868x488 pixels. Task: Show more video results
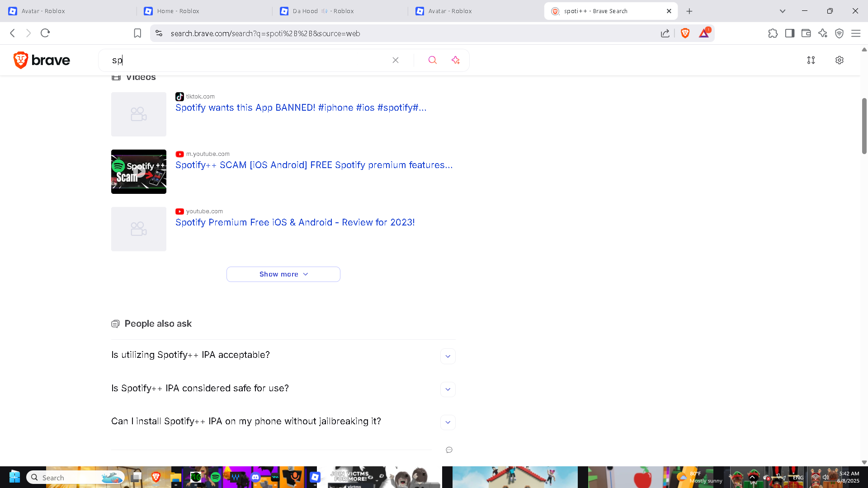283,274
